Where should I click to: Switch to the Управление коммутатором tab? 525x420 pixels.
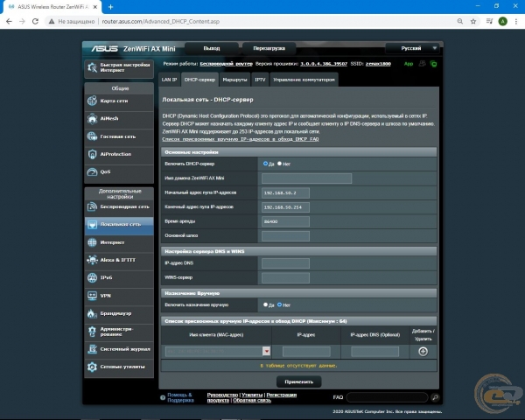point(304,80)
